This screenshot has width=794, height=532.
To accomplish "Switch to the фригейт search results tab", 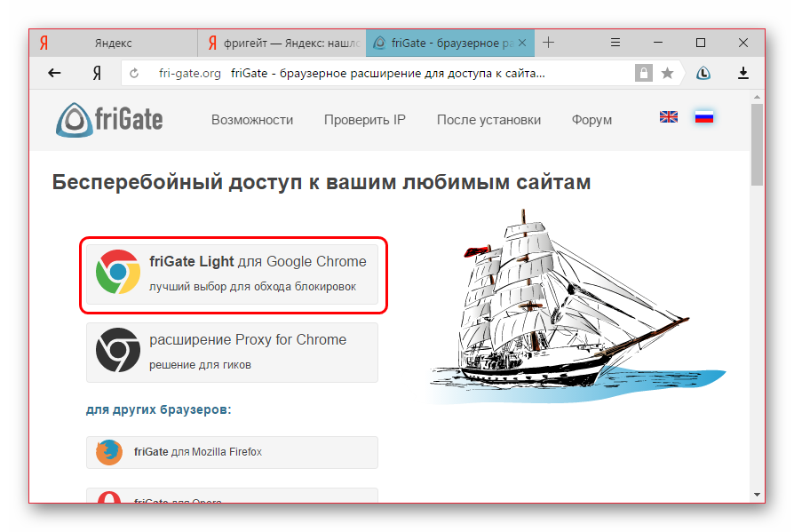I will 281,43.
